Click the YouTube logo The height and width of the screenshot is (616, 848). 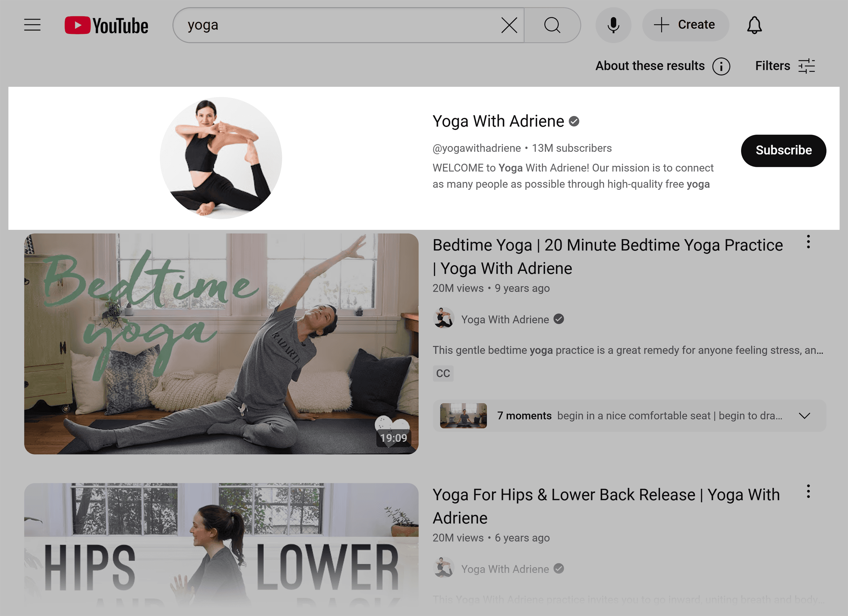click(x=106, y=25)
